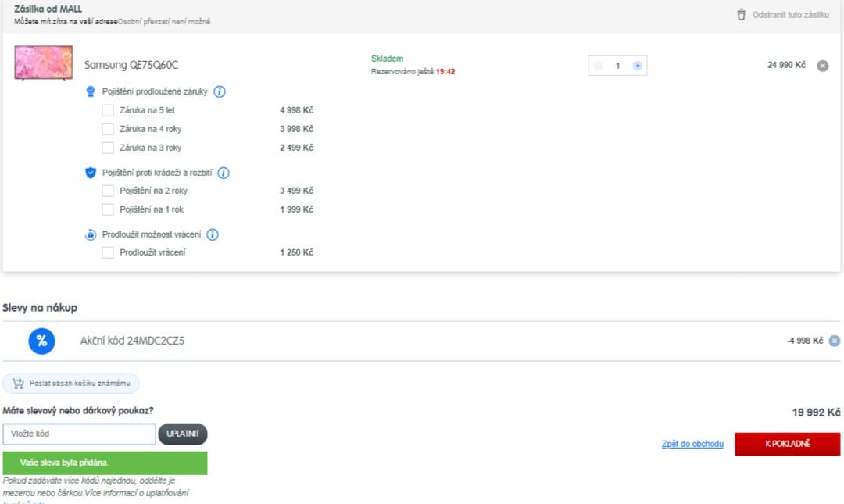The height and width of the screenshot is (504, 844).
Task: Click the theft insurance shield icon
Action: 91,173
